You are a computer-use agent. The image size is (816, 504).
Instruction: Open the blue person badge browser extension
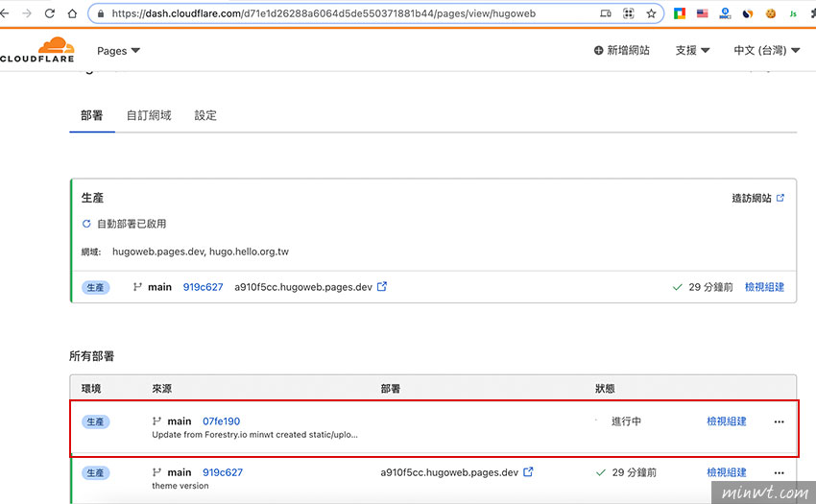725,13
